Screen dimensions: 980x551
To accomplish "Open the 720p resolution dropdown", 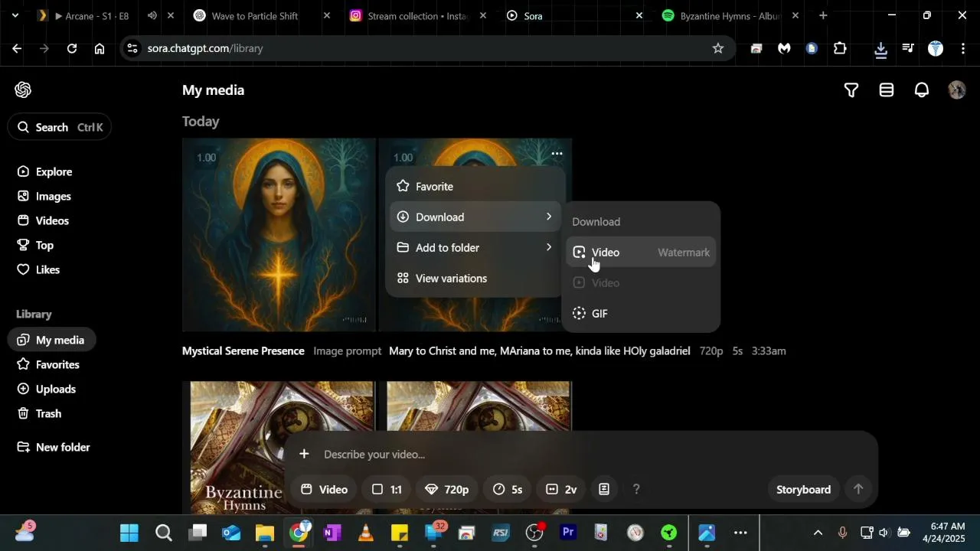I will point(447,489).
